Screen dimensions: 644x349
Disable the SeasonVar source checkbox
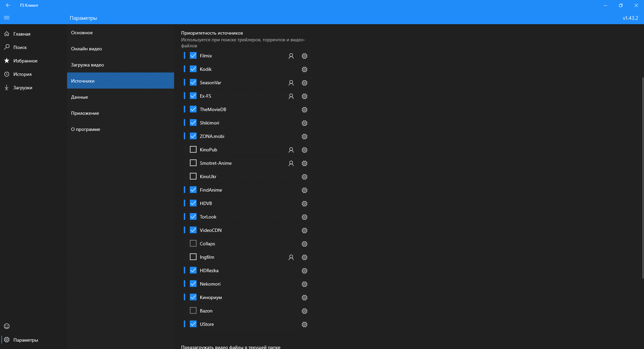[x=193, y=83]
